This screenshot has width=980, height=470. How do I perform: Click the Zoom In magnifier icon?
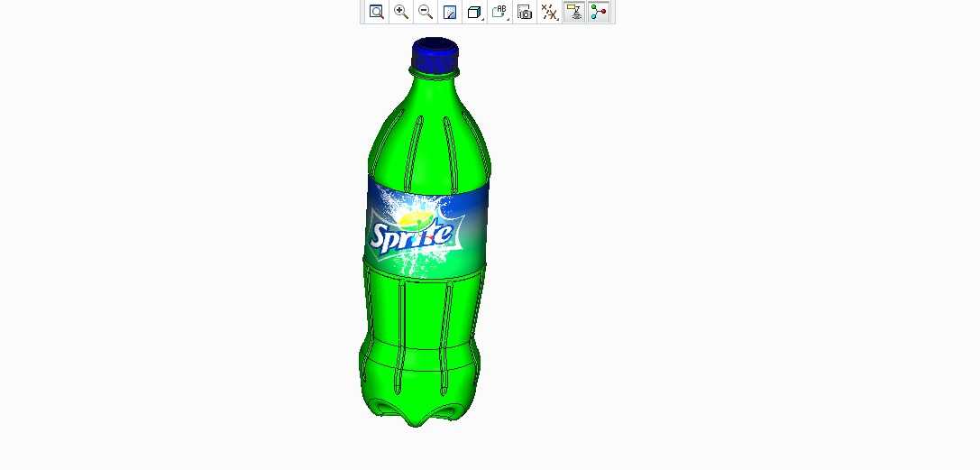pos(401,12)
